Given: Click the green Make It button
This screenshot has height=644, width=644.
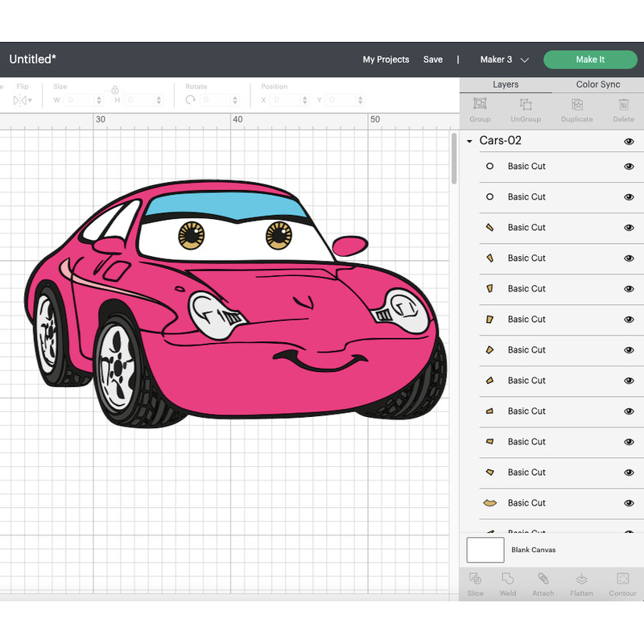Looking at the screenshot, I should point(590,60).
